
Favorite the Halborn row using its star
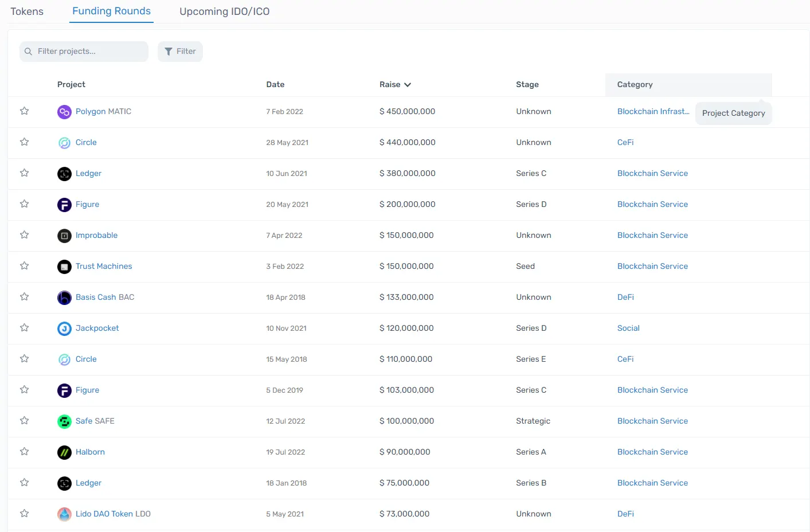pyautogui.click(x=24, y=452)
